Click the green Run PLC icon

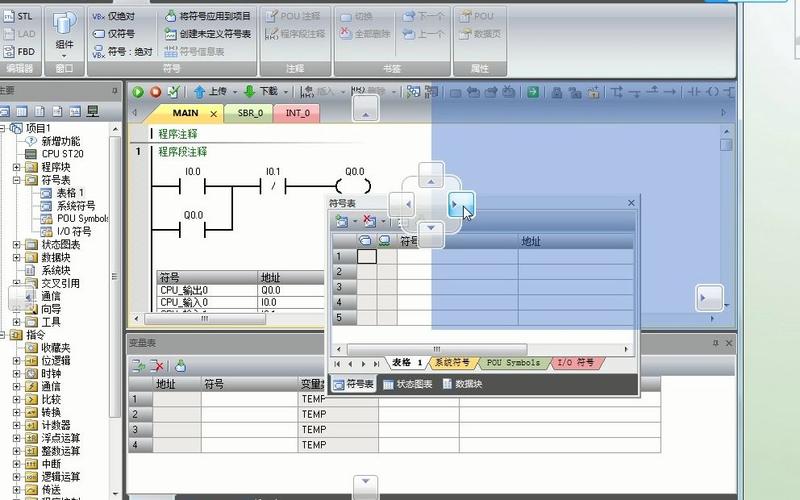(139, 91)
